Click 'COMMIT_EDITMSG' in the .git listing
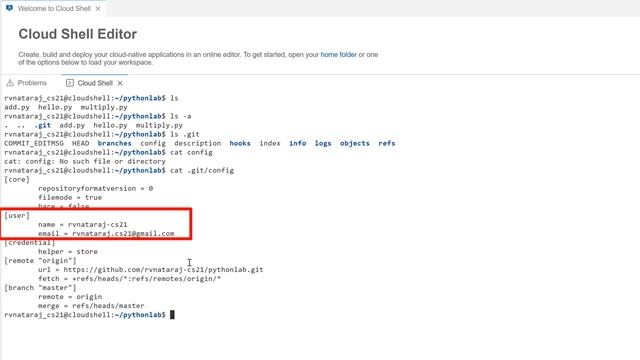Screen dimensions: 640x360 (x=34, y=143)
